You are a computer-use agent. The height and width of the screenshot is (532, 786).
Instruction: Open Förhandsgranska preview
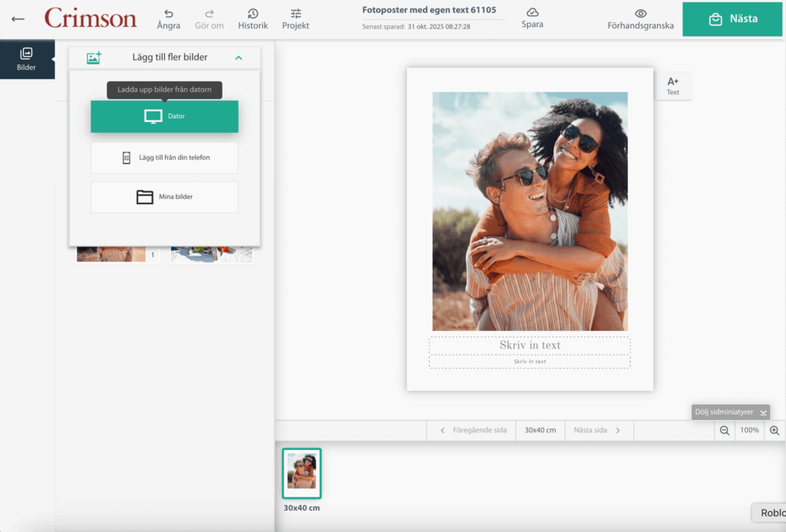click(x=640, y=19)
